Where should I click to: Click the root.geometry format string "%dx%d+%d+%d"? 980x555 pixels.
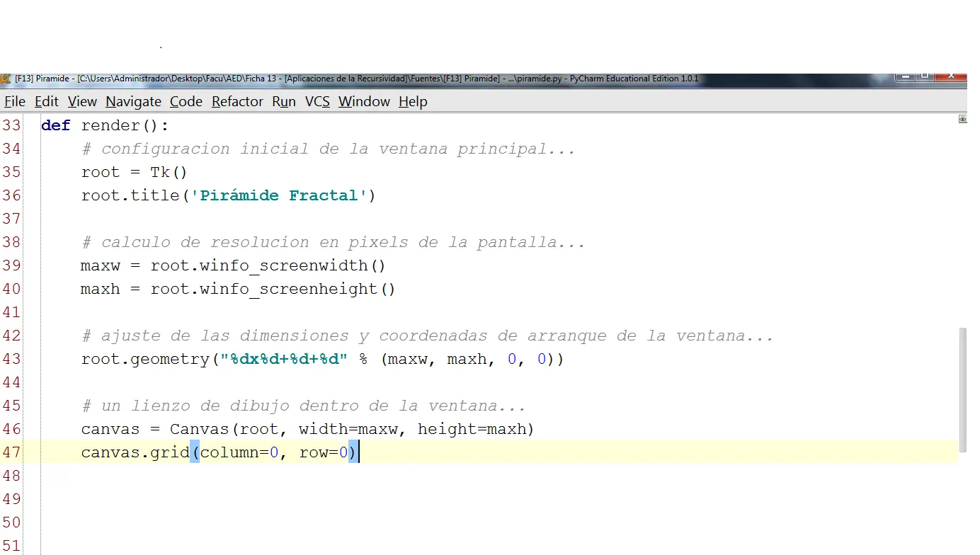coord(283,359)
